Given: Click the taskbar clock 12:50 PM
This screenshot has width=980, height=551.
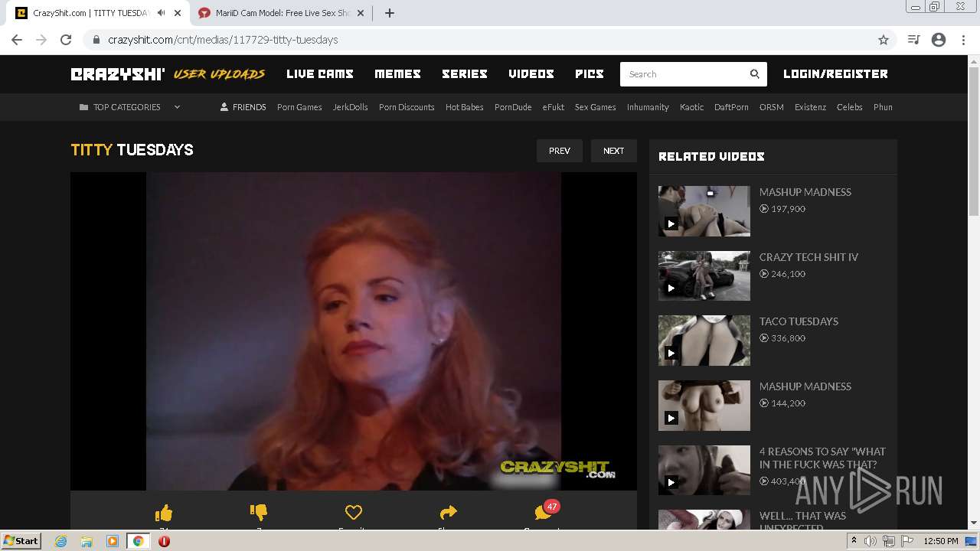Looking at the screenshot, I should [941, 541].
